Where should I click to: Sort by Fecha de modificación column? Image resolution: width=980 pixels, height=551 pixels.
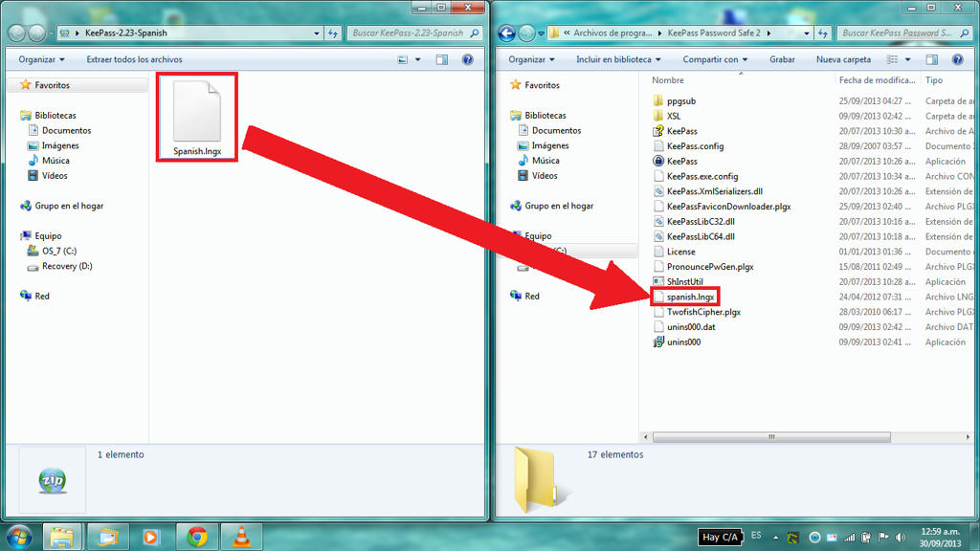click(877, 80)
